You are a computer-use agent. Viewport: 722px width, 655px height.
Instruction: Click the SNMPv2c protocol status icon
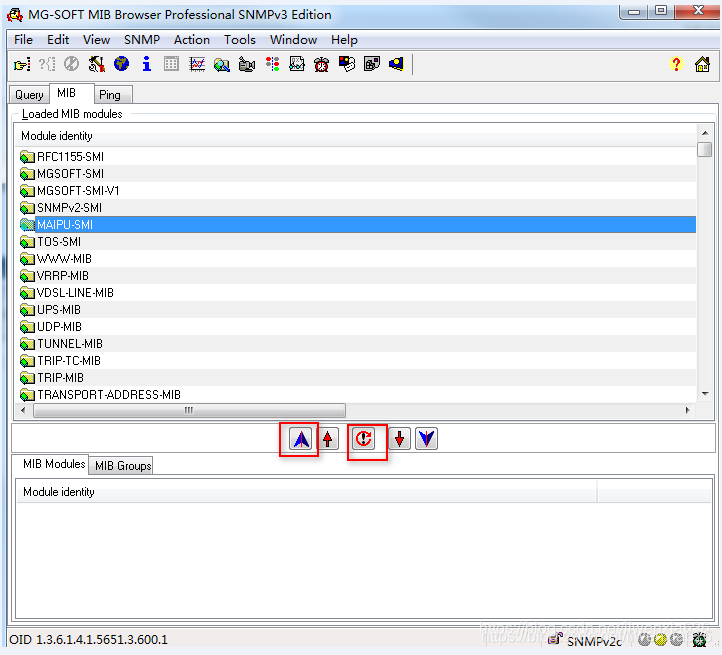pos(555,639)
